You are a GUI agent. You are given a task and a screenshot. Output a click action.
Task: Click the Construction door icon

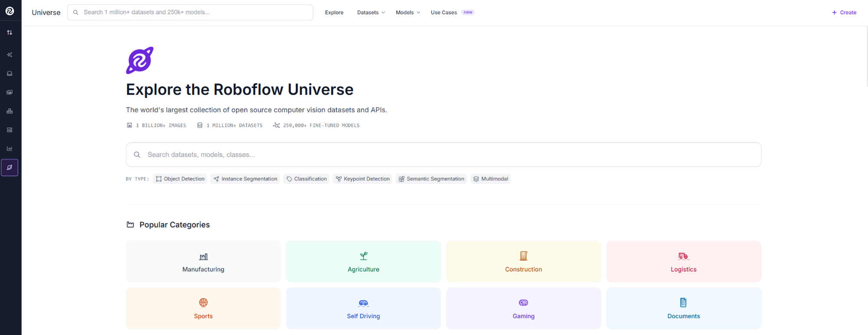pyautogui.click(x=524, y=256)
